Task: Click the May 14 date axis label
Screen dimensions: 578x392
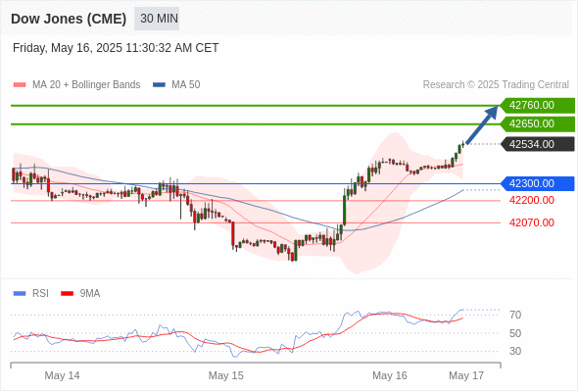Action: 62,375
